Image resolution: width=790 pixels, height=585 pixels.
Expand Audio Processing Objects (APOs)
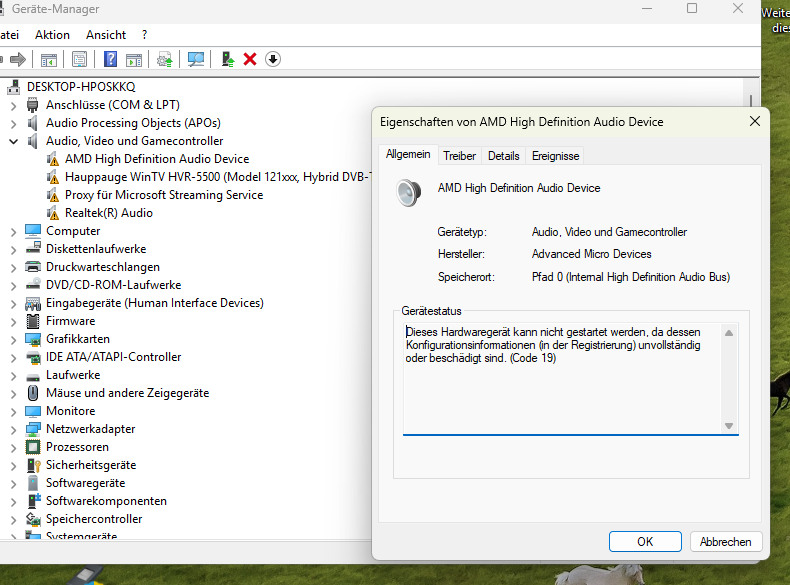tap(14, 123)
